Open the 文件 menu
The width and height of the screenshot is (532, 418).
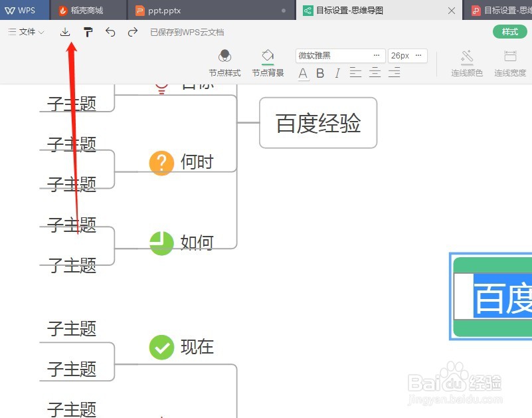pos(26,32)
